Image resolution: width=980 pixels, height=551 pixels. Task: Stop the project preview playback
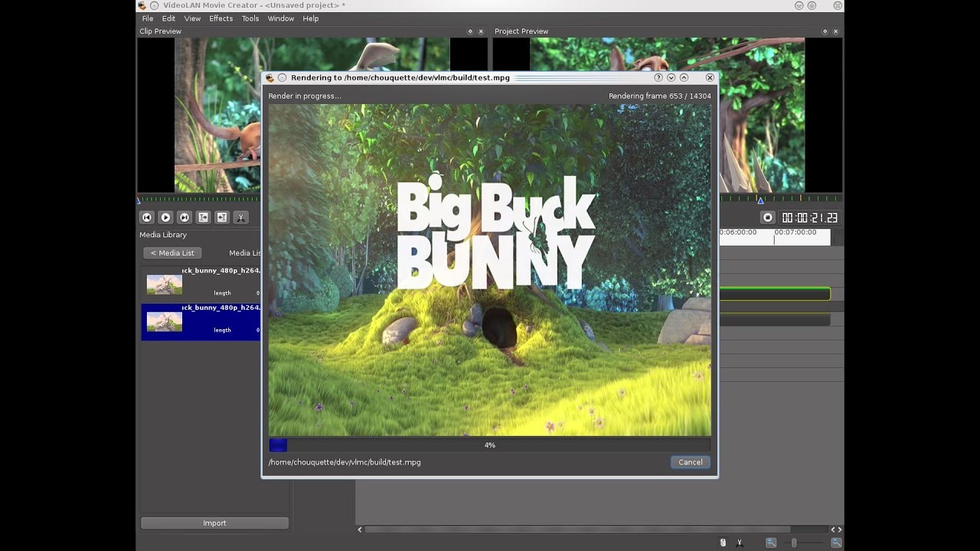pyautogui.click(x=768, y=217)
